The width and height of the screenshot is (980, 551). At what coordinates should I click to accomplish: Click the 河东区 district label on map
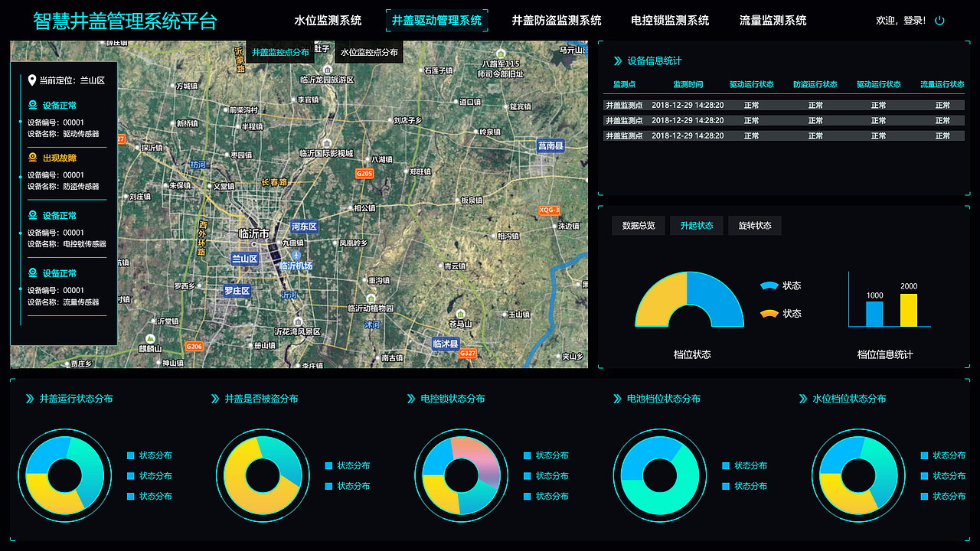304,227
